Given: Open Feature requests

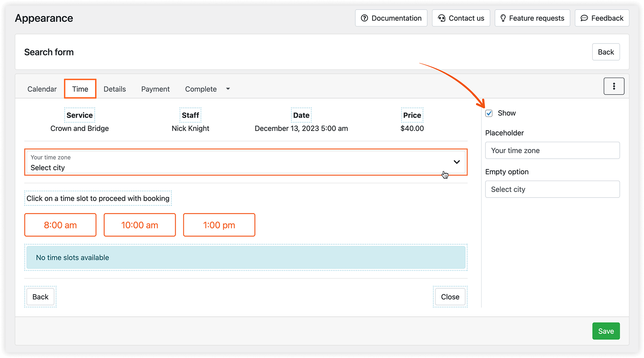Looking at the screenshot, I should 532,18.
